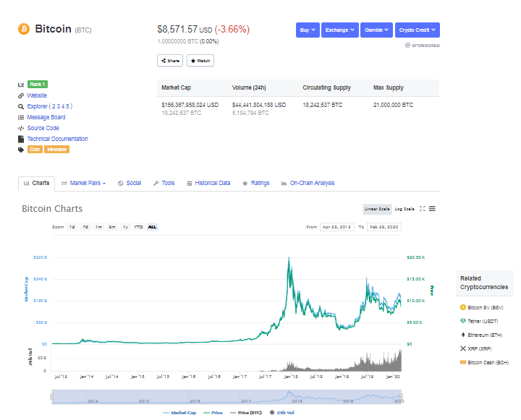Click the document icon beside Technical Documentation
Viewport: 521px width, 420px height.
(x=21, y=139)
